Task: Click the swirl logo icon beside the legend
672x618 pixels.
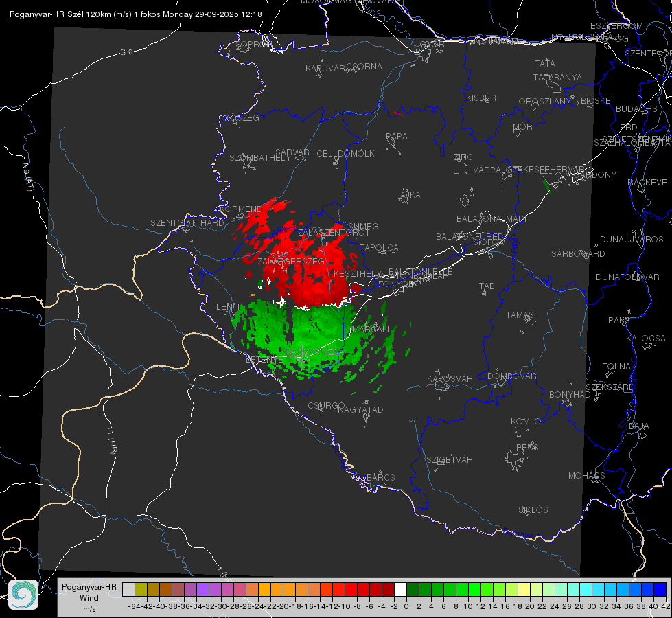Action: [23, 595]
